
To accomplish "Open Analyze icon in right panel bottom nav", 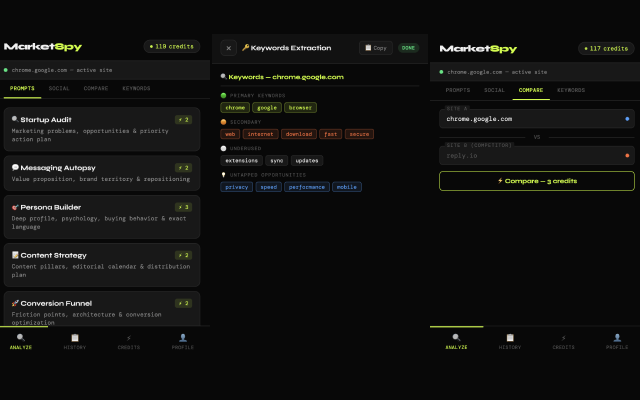I will [456, 338].
